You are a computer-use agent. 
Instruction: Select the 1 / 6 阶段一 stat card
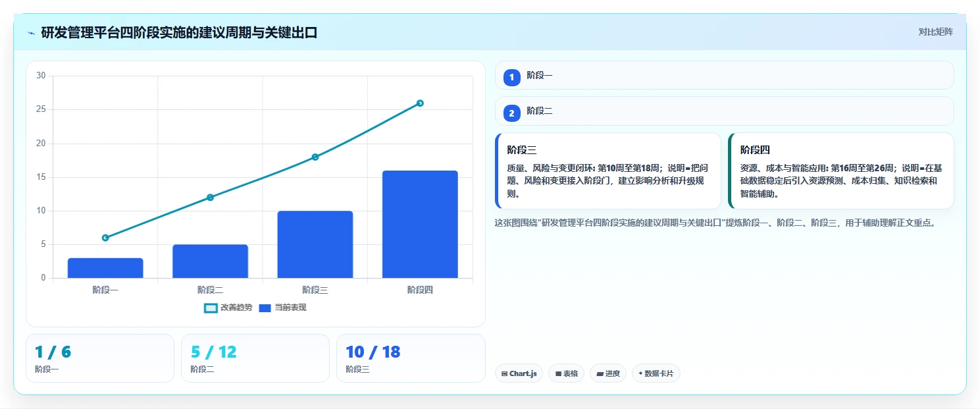coord(100,358)
